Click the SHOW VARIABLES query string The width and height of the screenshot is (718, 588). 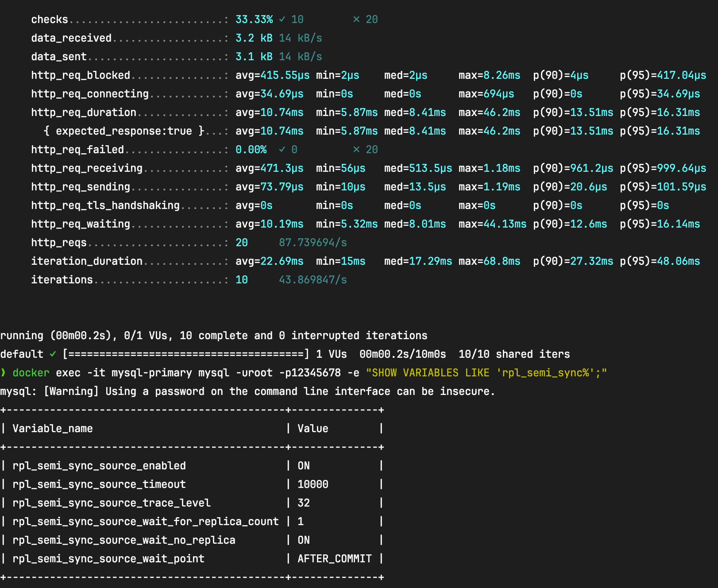486,372
